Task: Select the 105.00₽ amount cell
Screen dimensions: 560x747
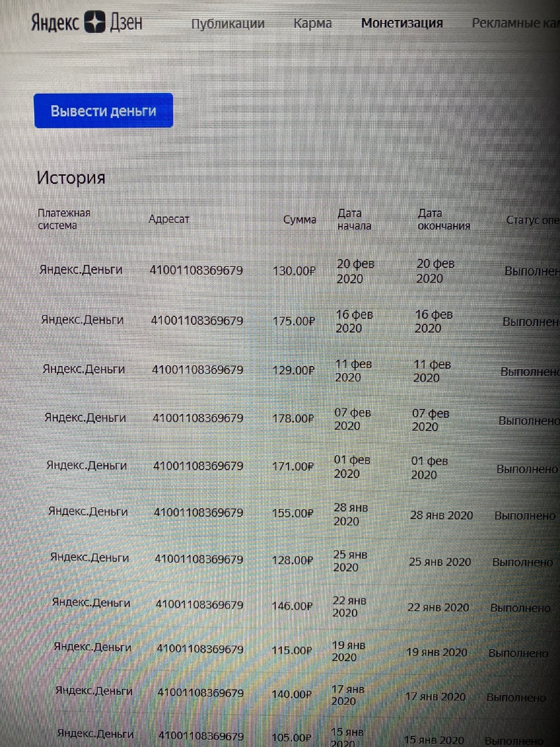Action: [x=291, y=738]
